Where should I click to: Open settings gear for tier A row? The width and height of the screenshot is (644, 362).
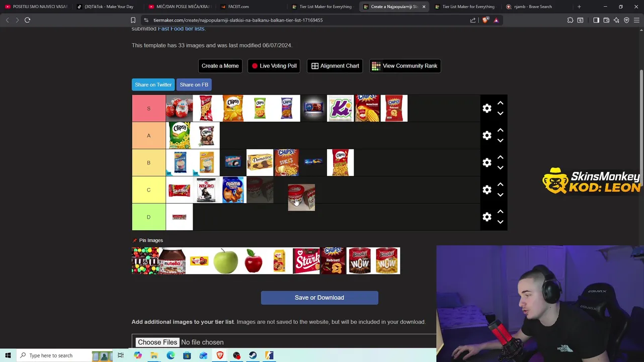pyautogui.click(x=487, y=135)
